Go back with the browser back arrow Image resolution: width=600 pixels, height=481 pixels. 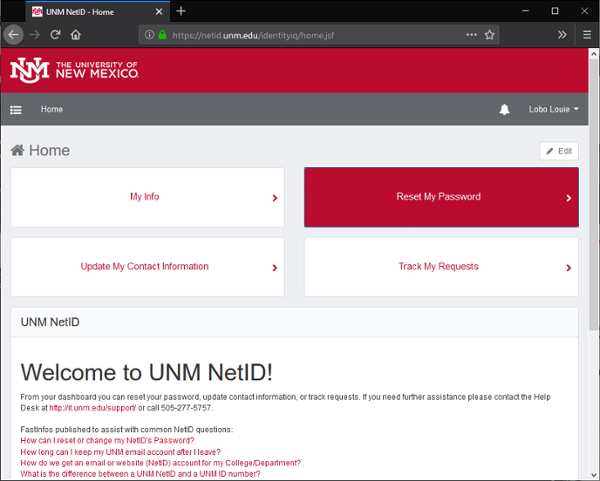(x=13, y=35)
